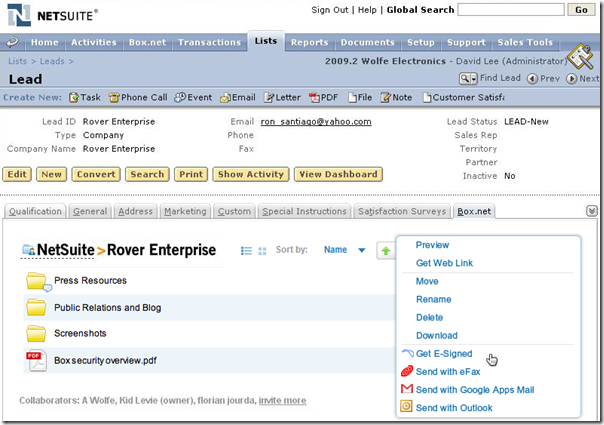Viewport: 604px width, 425px height.
Task: Switch to the Qualification subtab
Action: [35, 211]
